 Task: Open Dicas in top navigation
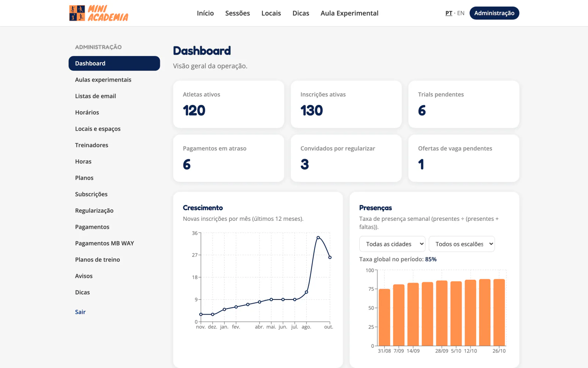click(301, 13)
